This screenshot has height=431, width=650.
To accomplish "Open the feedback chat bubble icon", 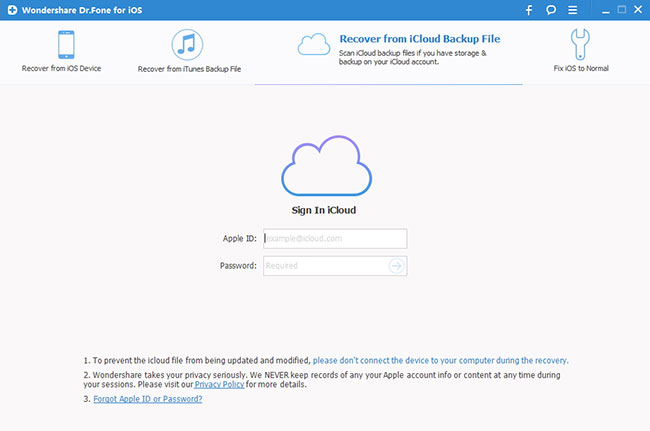I will [551, 10].
